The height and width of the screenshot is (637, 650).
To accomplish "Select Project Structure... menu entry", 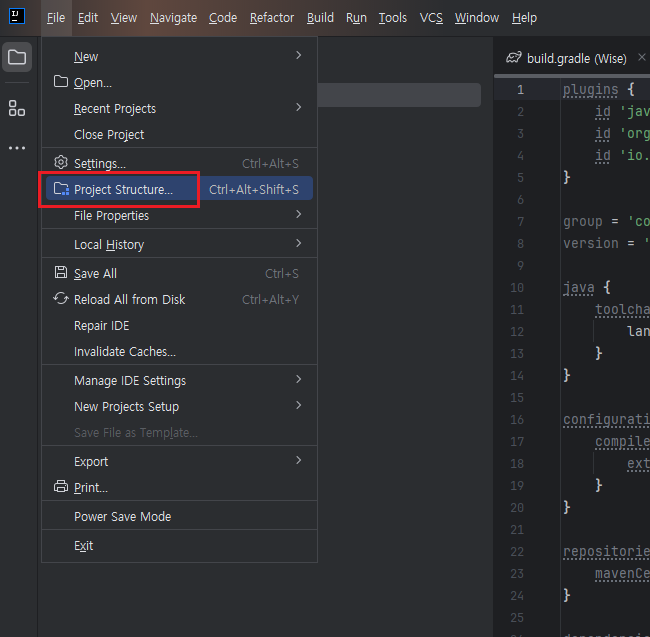I will (x=123, y=189).
